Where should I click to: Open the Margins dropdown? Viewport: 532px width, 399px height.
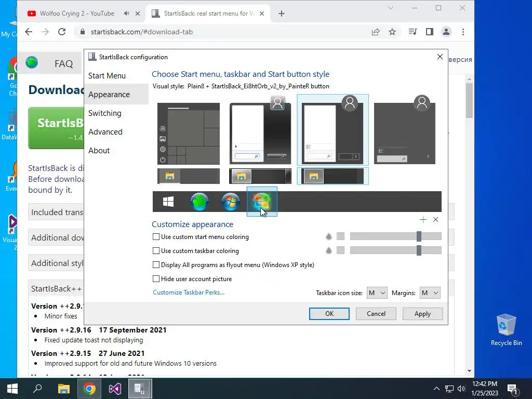click(x=430, y=293)
